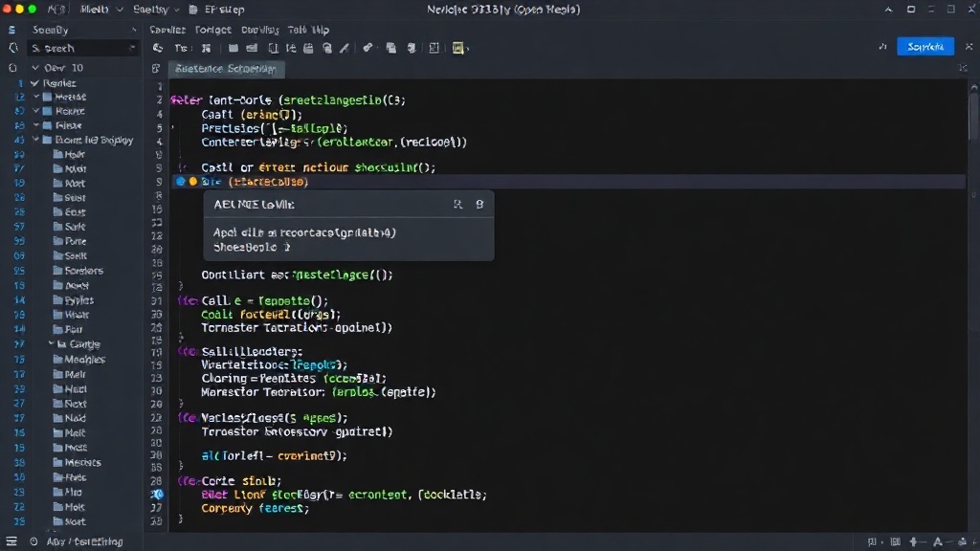Toggle the blue breakpoint dot on line 9
This screenshot has height=551, width=980.
pos(181,181)
